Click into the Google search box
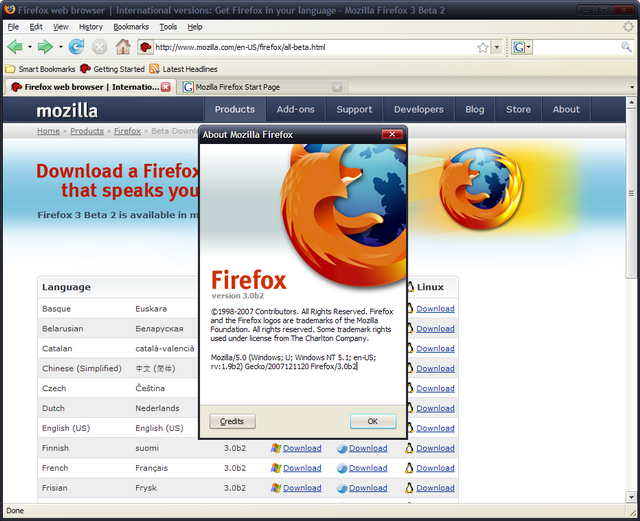The width and height of the screenshot is (640, 521). click(x=576, y=47)
